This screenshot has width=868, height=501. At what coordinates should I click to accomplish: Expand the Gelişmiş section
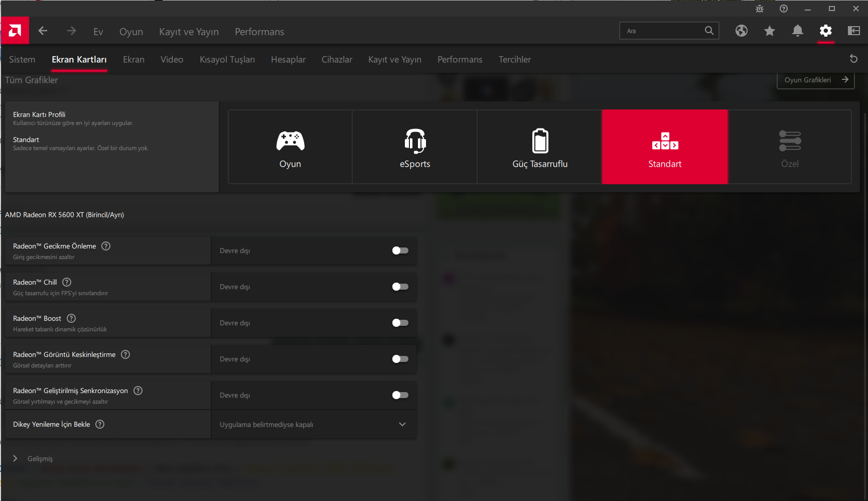(x=33, y=459)
